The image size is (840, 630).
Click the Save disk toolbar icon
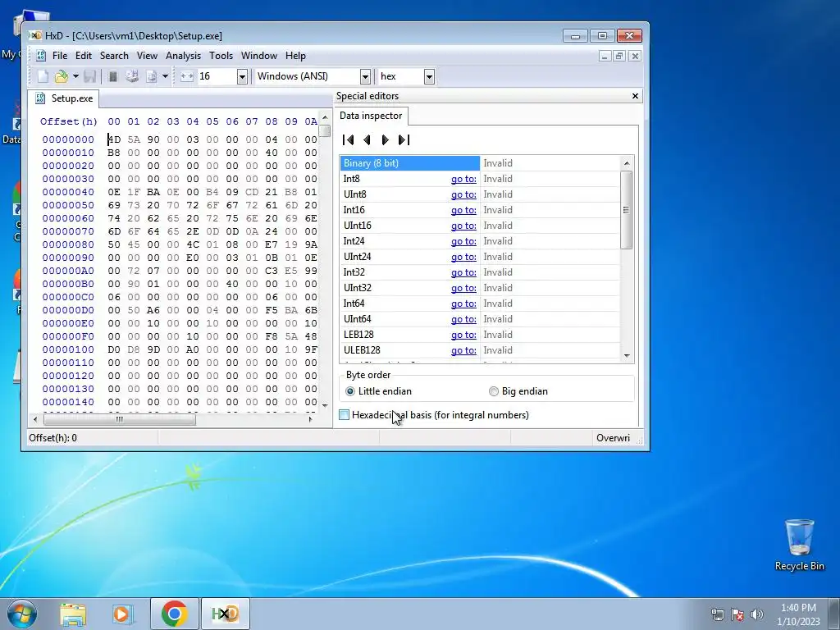[x=89, y=76]
